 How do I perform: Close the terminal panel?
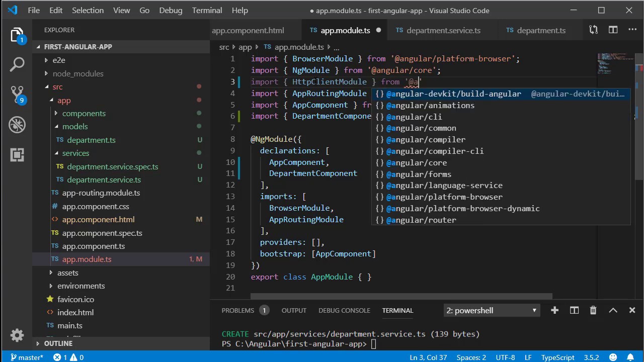[632, 310]
